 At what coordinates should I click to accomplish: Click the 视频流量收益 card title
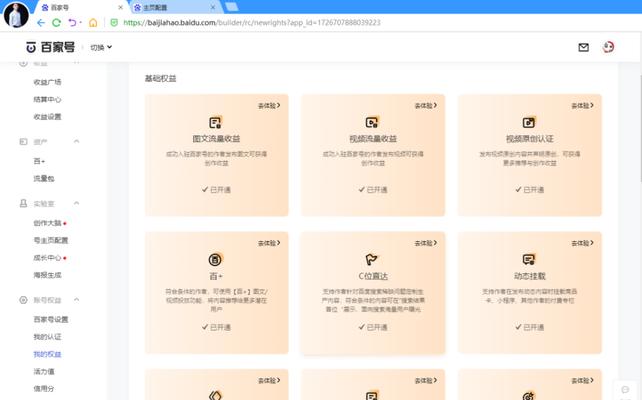373,139
